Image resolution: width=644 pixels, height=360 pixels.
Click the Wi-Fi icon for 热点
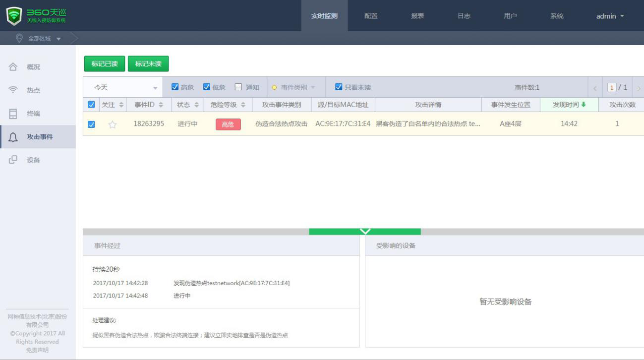[x=13, y=90]
